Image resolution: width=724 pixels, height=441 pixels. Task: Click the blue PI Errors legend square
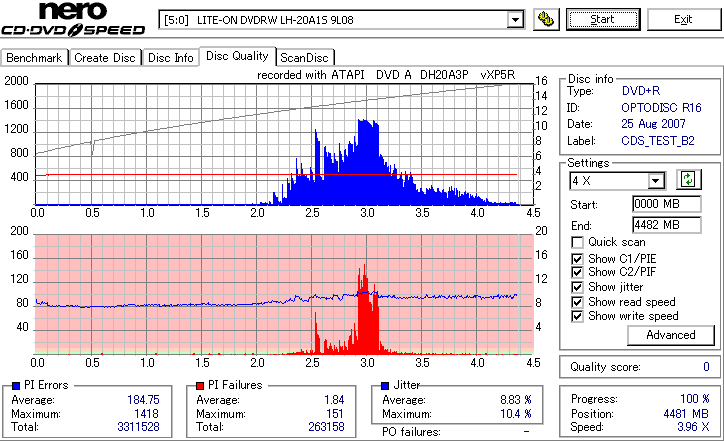coord(16,386)
